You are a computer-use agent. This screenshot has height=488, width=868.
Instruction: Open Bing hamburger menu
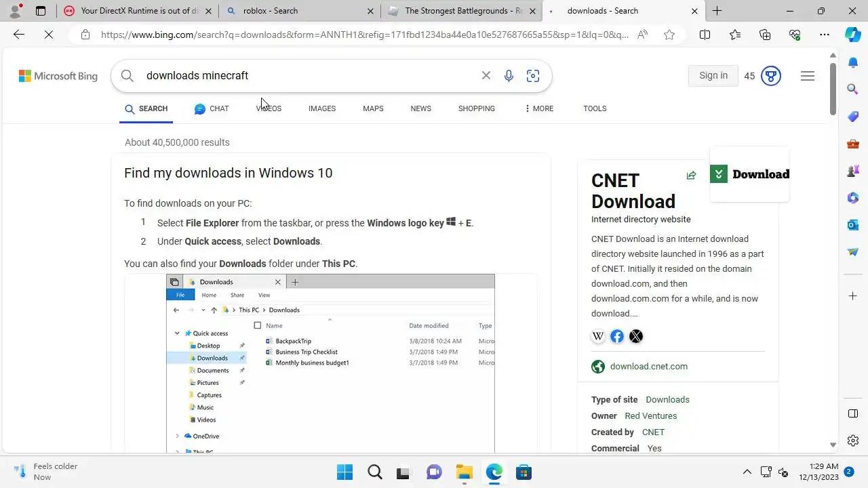pos(807,76)
